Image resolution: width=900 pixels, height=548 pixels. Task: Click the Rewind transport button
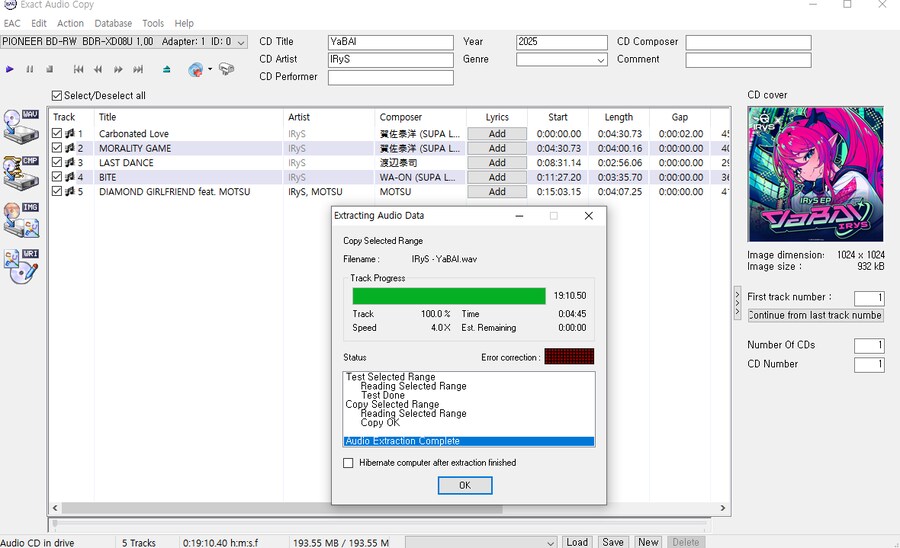pos(98,69)
